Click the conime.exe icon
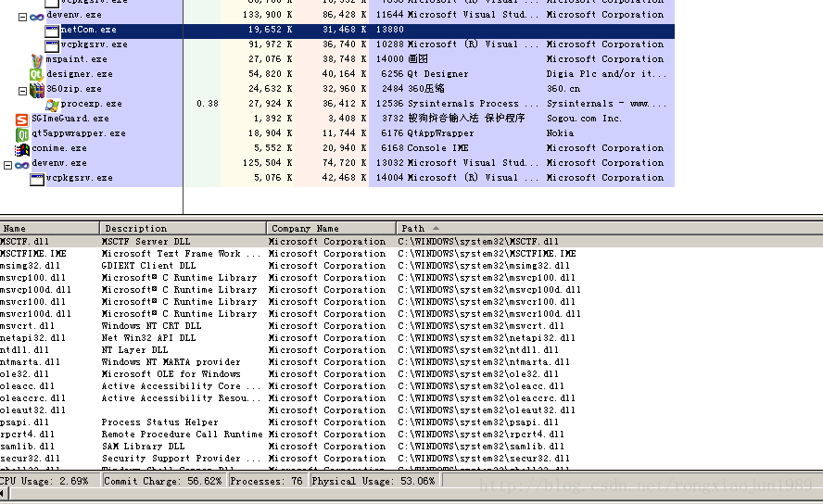This screenshot has height=504, width=823. point(22,150)
